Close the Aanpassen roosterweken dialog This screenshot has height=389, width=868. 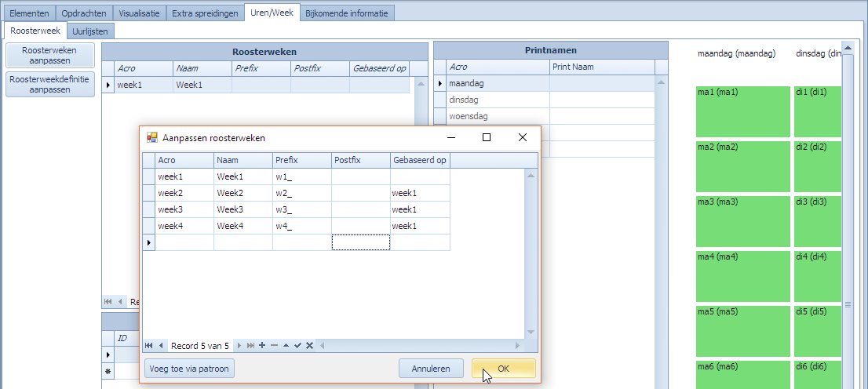click(x=522, y=138)
